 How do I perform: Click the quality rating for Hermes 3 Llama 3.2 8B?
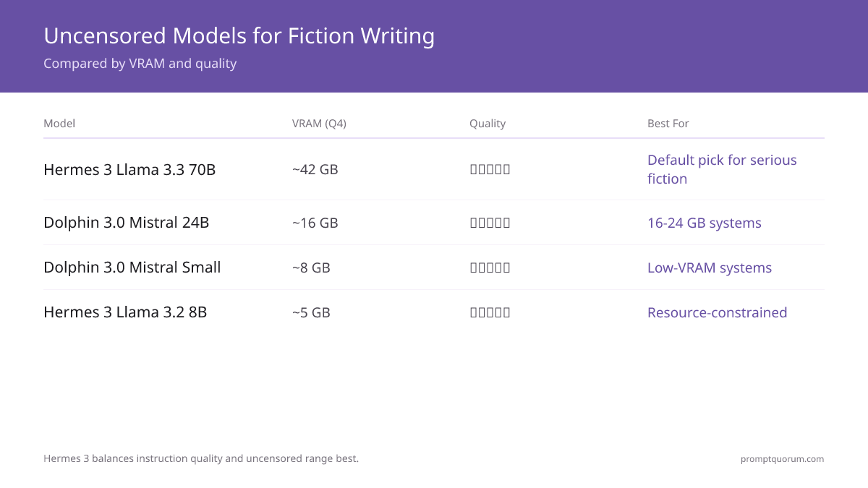490,312
